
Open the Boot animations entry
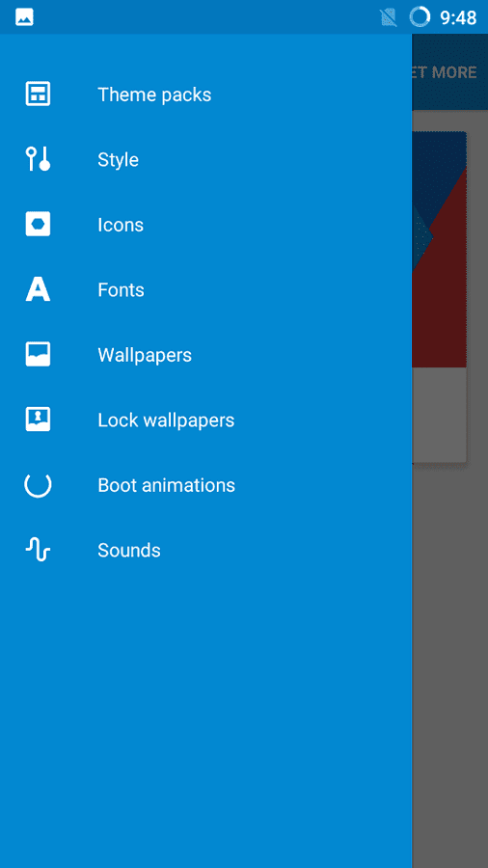205,485
